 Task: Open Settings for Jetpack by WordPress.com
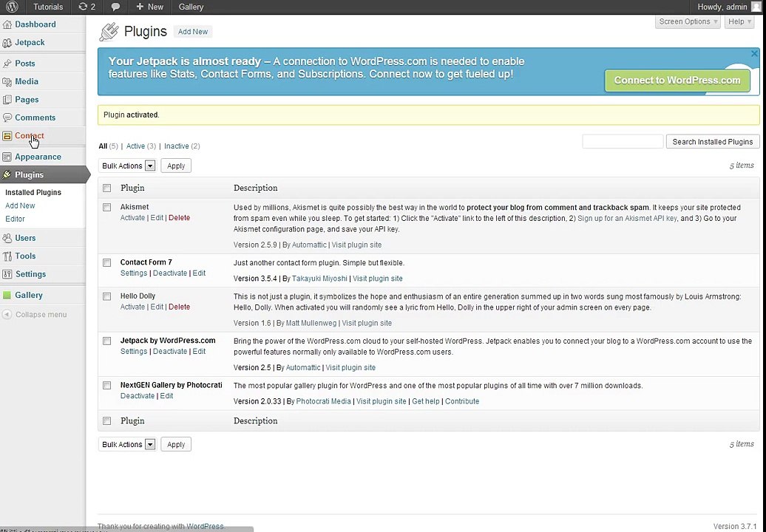(x=134, y=352)
